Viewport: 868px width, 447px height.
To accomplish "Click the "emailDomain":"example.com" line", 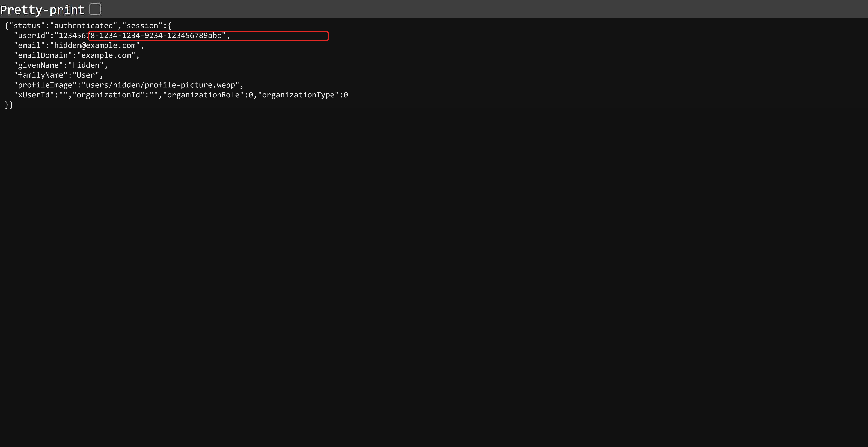I will pos(76,55).
